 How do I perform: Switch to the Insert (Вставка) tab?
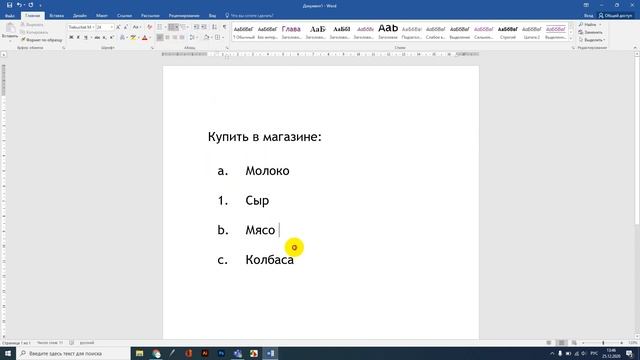tap(56, 16)
